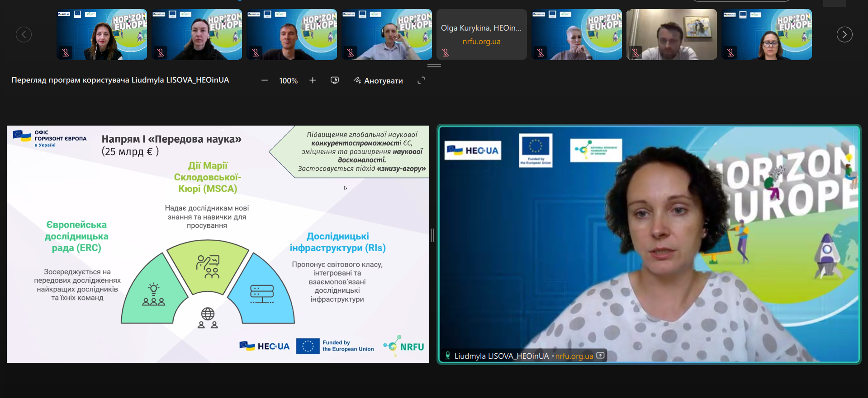Select third participant video with short-haired man
868x398 pixels.
click(x=292, y=34)
